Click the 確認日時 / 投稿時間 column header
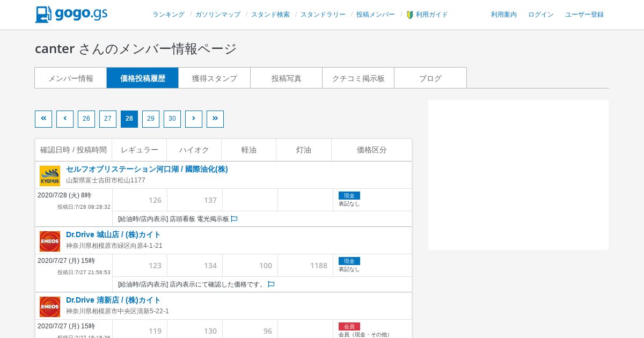The height and width of the screenshot is (338, 644). point(74,150)
